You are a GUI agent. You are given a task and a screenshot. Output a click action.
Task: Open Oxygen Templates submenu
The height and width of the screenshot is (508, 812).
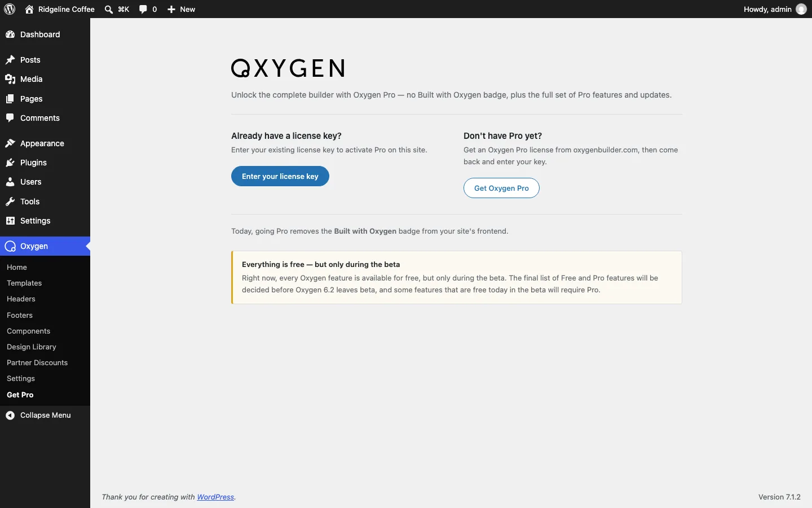[x=24, y=283]
